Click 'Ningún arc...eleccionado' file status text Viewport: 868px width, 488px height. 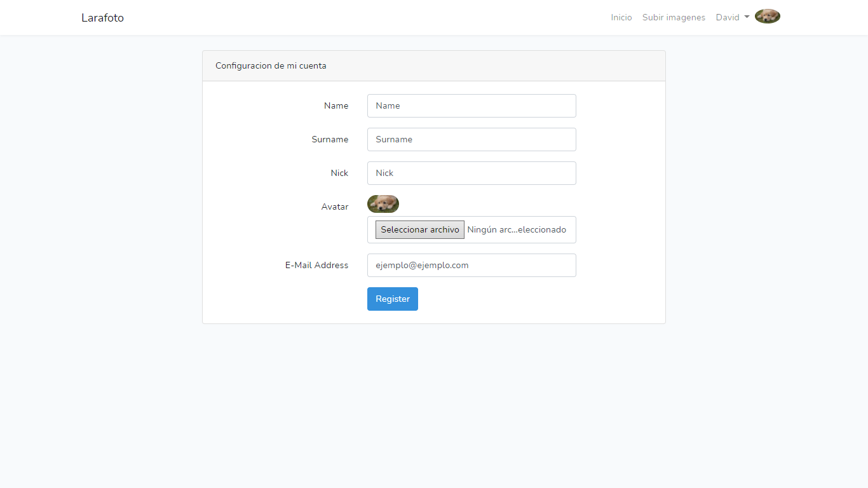517,230
